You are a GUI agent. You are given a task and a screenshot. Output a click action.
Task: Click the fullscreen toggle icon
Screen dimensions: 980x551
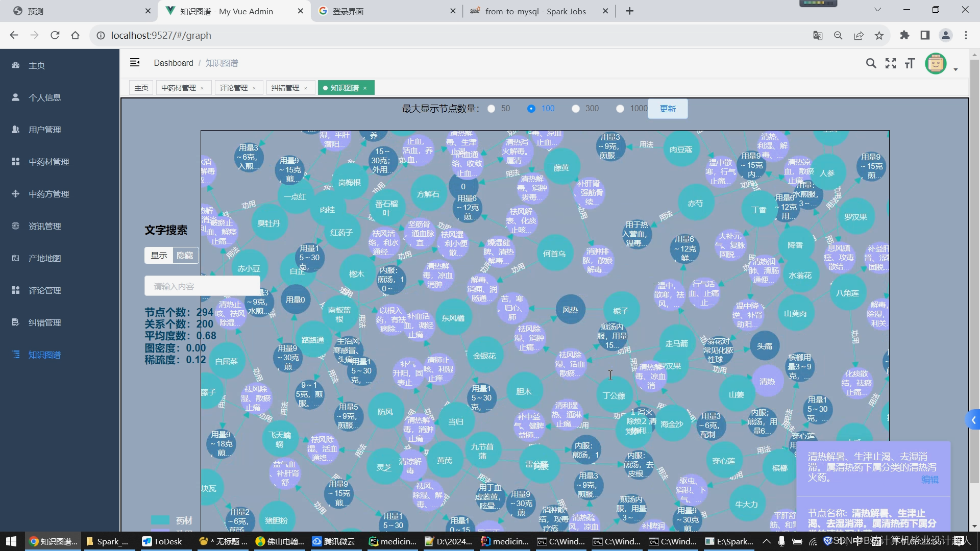[891, 63]
